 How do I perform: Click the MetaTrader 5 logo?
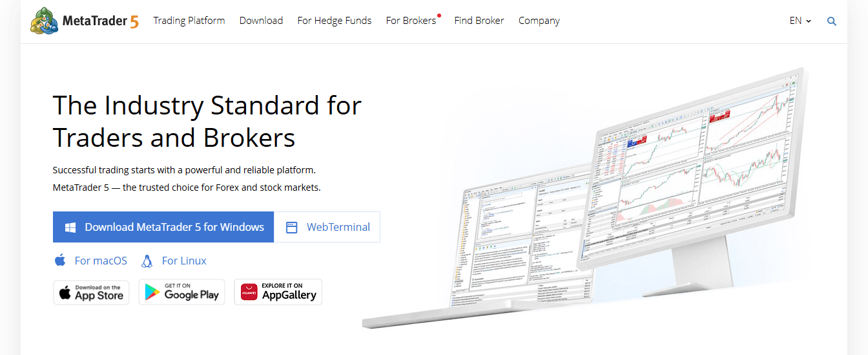[85, 21]
